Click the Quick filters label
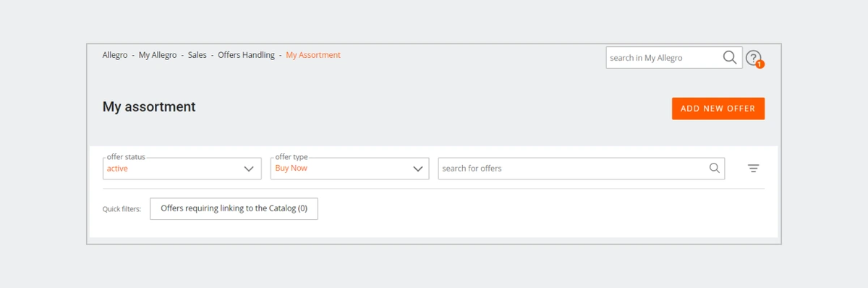This screenshot has height=288, width=868. 122,209
